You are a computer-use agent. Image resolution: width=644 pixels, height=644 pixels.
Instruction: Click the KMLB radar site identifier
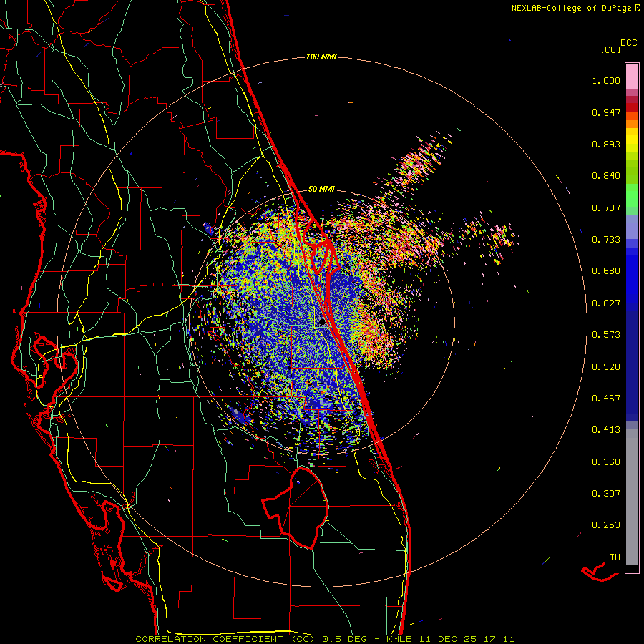pyautogui.click(x=398, y=639)
